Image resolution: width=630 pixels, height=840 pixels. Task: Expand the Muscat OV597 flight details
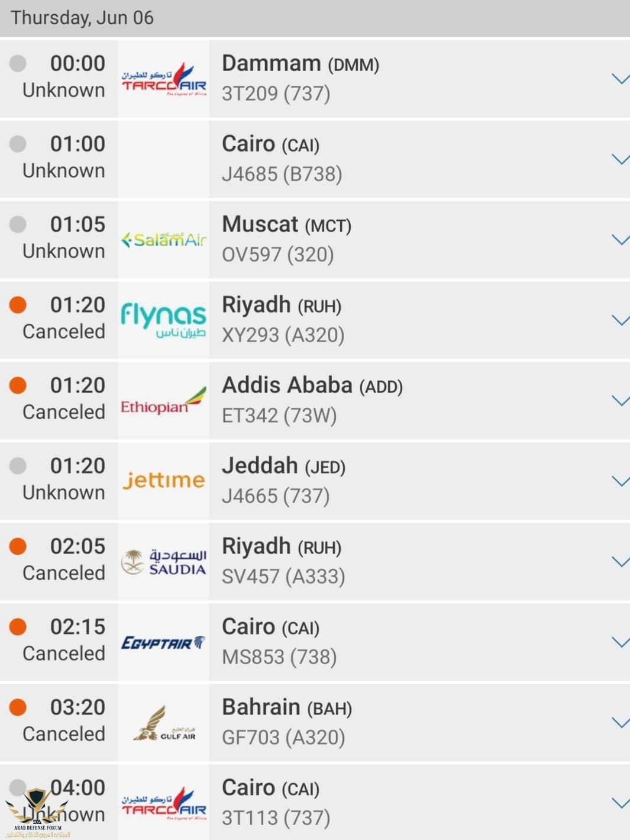(620, 240)
